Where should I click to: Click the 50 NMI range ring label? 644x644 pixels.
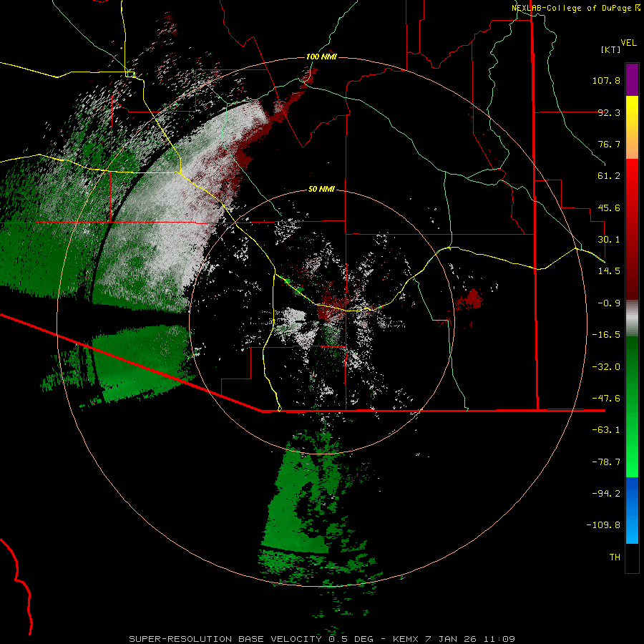coord(321,189)
